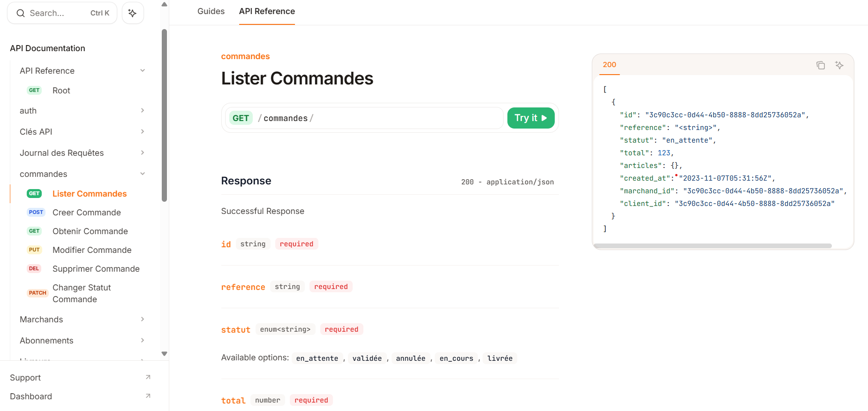Expand the Marchands section
Screen dimensions: 868x411
pyautogui.click(x=143, y=320)
